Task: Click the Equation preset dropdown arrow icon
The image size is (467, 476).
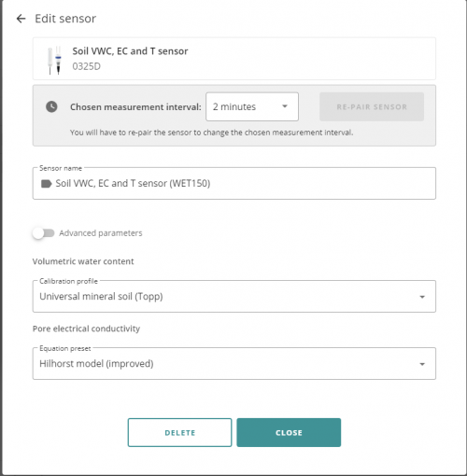Action: [422, 364]
